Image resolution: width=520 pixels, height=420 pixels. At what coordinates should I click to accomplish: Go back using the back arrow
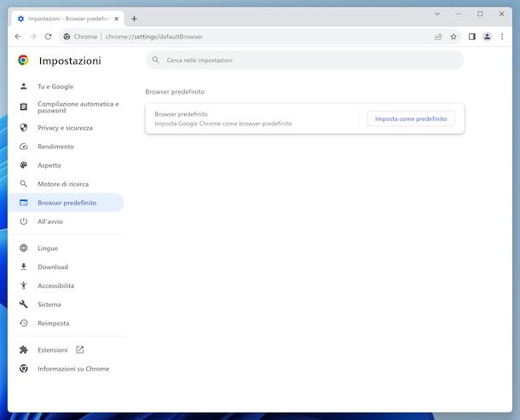click(18, 37)
